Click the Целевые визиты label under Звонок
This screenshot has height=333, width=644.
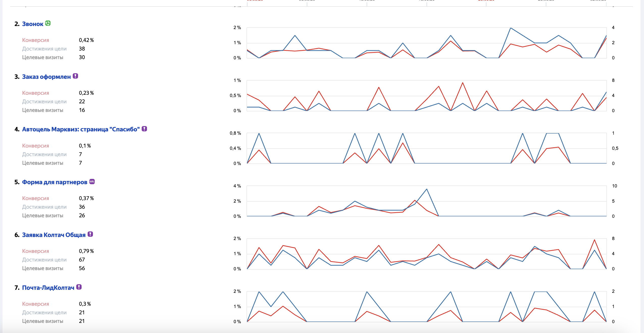point(43,57)
